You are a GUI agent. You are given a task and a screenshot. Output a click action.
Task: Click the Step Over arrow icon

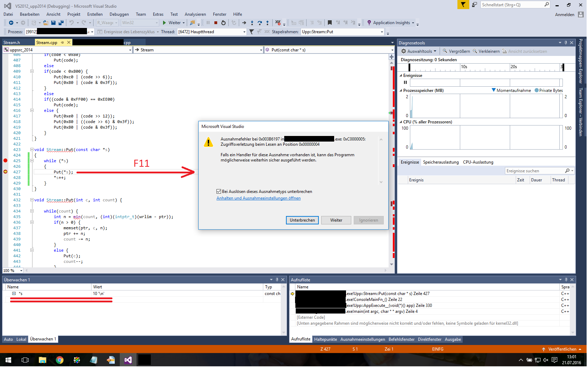[259, 23]
